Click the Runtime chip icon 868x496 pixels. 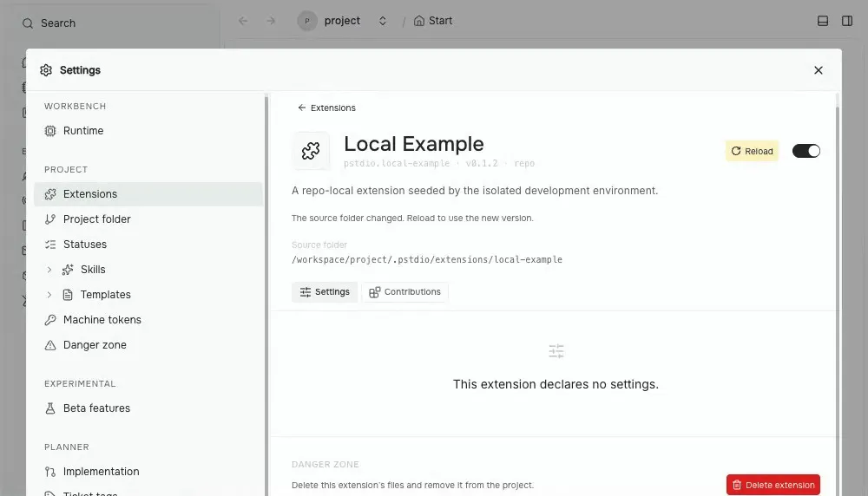[x=50, y=131]
